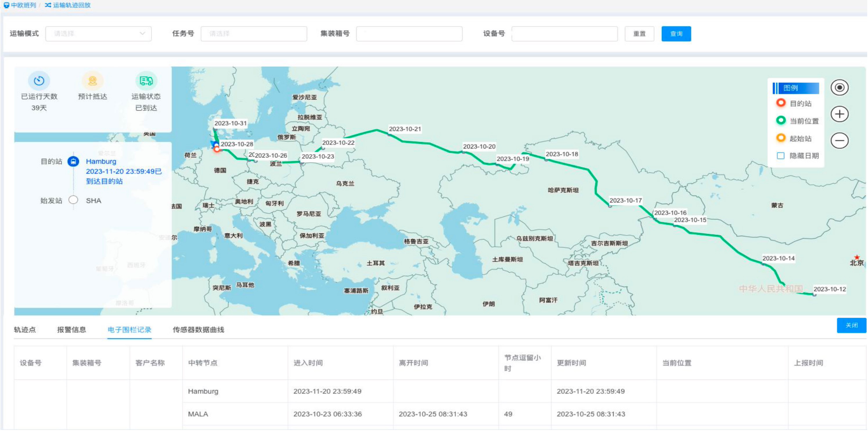Viewport: 868px width, 435px height.
Task: Click the transport status truck icon
Action: point(146,81)
